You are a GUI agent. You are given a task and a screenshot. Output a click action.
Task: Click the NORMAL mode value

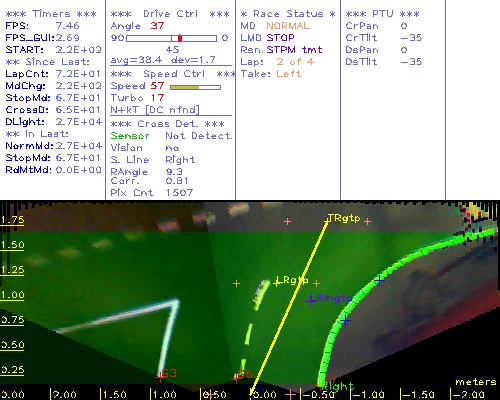(288, 26)
